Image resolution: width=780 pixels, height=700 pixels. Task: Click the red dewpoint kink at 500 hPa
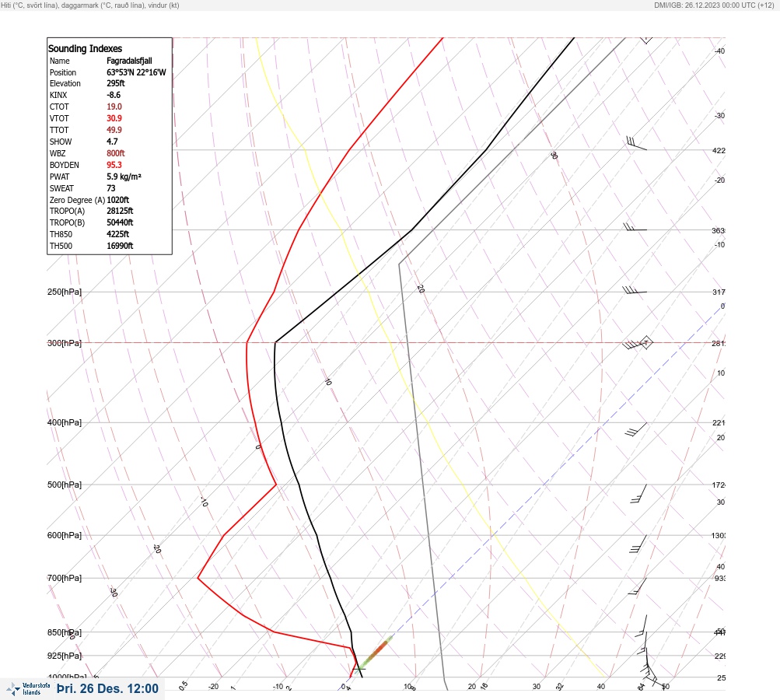click(276, 484)
